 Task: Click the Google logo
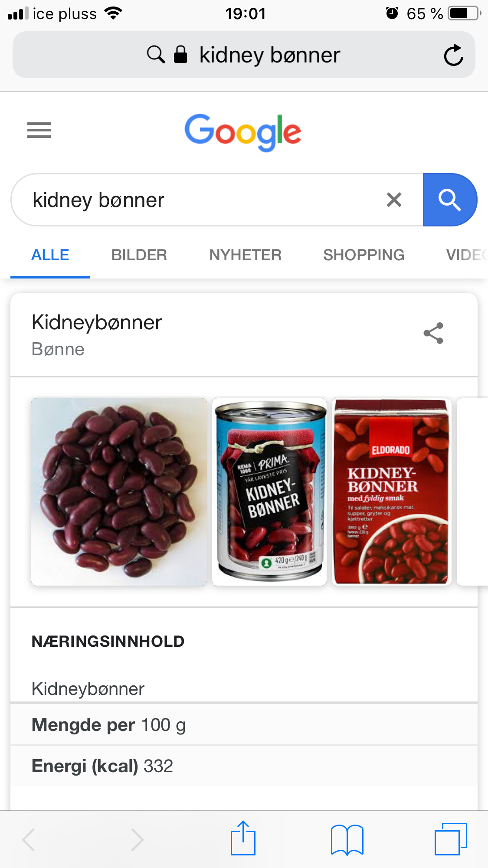click(243, 132)
